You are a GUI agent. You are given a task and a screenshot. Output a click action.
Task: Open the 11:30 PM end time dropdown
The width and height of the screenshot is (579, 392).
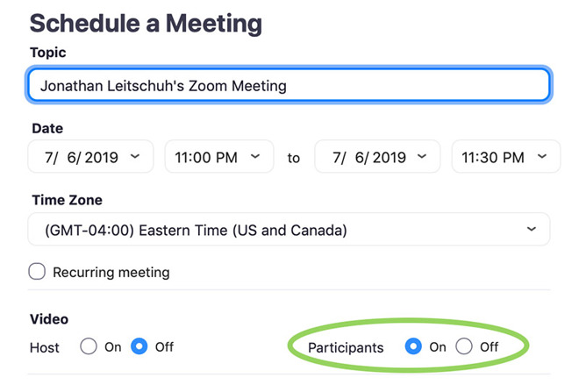tap(506, 157)
